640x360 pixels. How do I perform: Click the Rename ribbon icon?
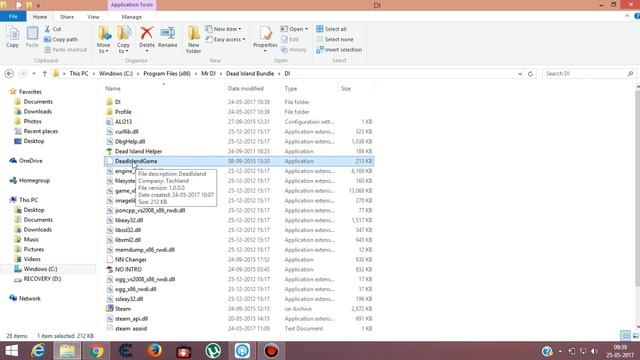coord(167,37)
